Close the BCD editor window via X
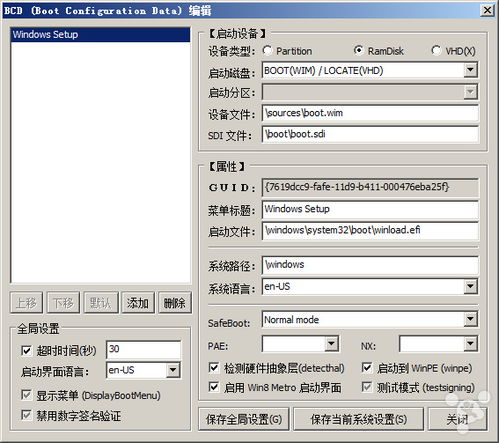Screen dimensions: 499x443 pyautogui.click(x=487, y=10)
